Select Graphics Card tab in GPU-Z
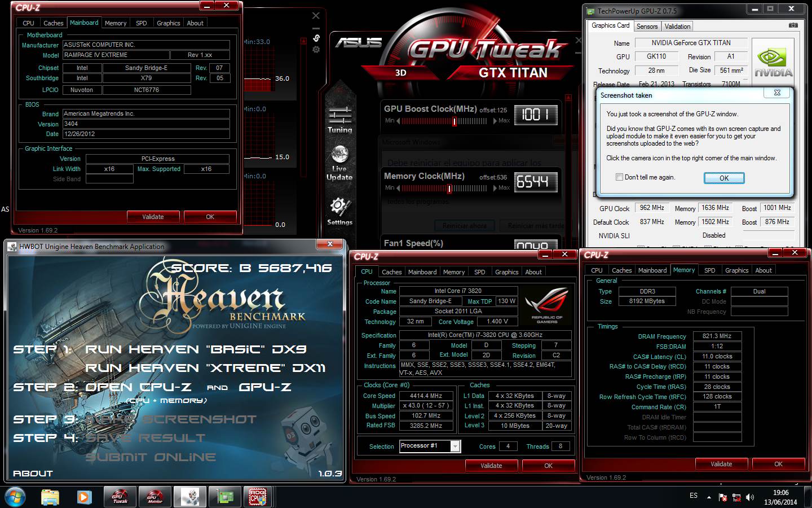 coord(610,25)
